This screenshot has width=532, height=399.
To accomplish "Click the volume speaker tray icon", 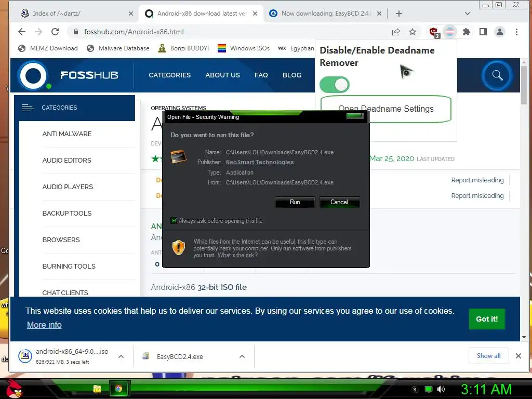I will (x=441, y=389).
